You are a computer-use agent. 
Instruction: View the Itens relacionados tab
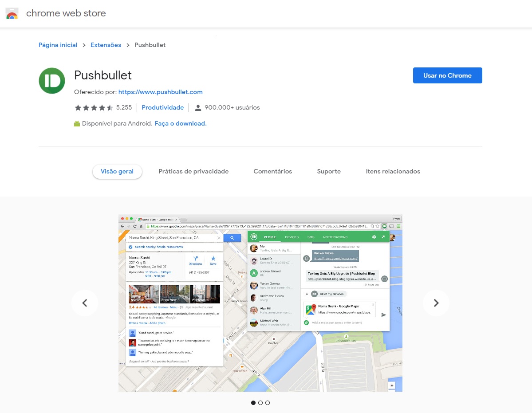[393, 172]
